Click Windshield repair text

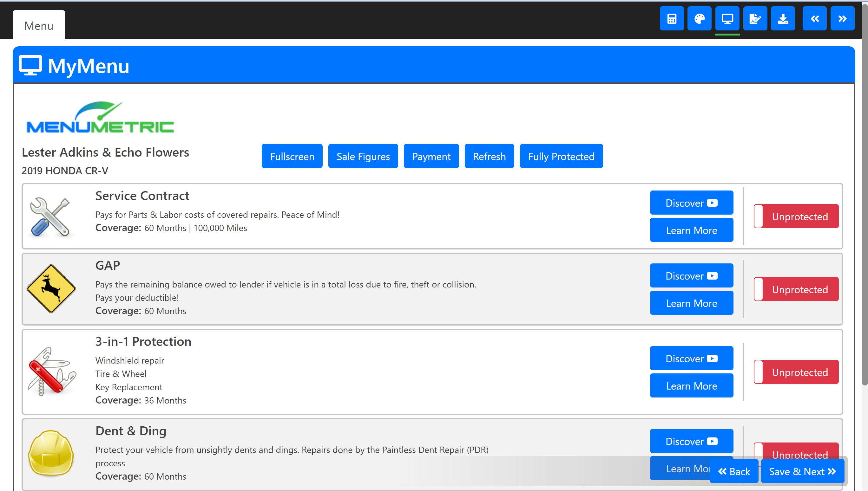coord(129,360)
